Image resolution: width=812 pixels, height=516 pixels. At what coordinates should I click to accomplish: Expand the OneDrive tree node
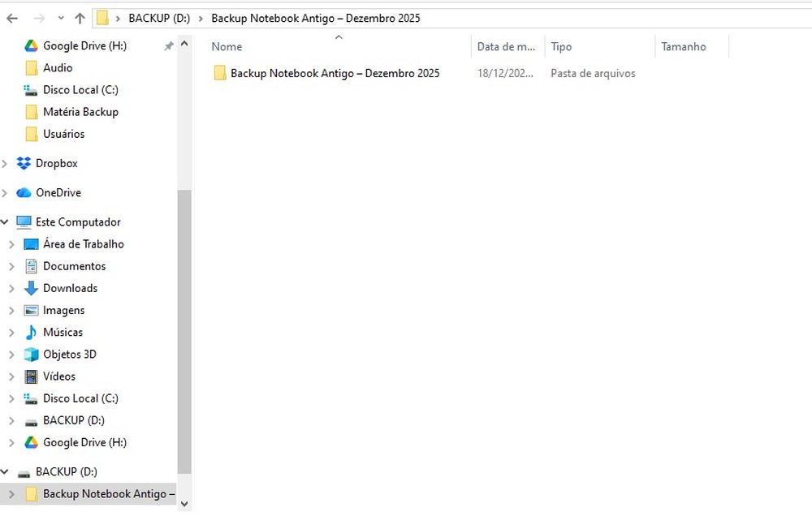pyautogui.click(x=5, y=193)
